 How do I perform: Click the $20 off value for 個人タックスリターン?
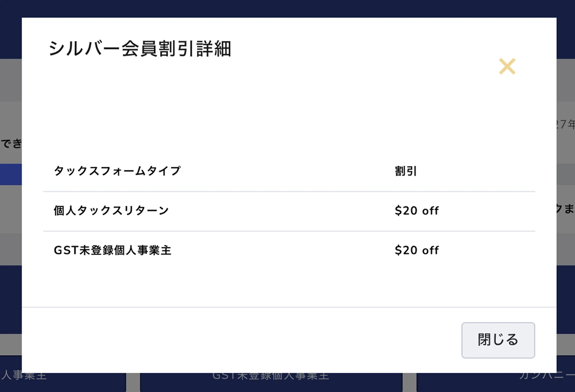click(416, 211)
